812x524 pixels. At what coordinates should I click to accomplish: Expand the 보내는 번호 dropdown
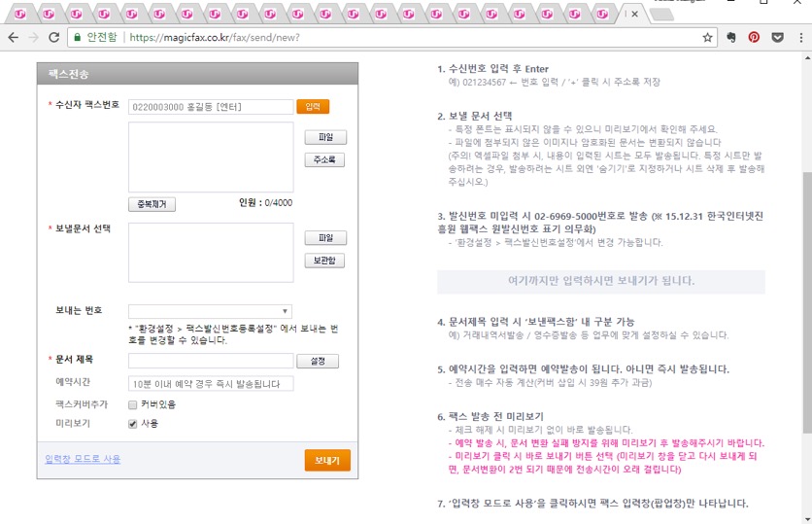(210, 311)
